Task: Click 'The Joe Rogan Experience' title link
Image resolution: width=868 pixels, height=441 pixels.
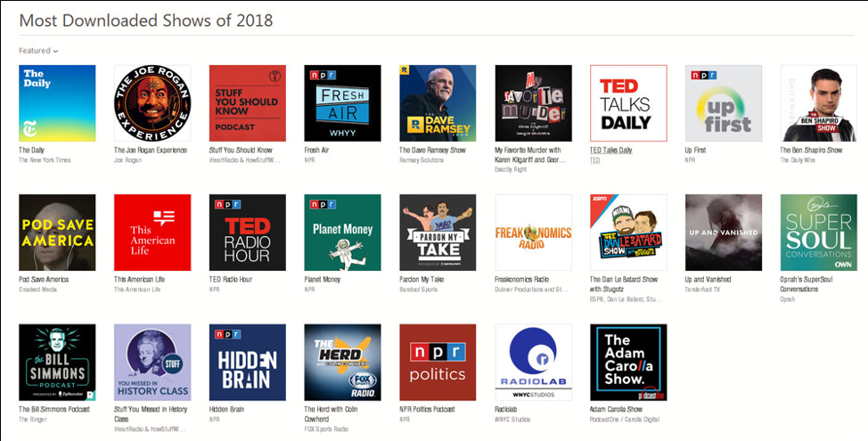Action: click(151, 150)
